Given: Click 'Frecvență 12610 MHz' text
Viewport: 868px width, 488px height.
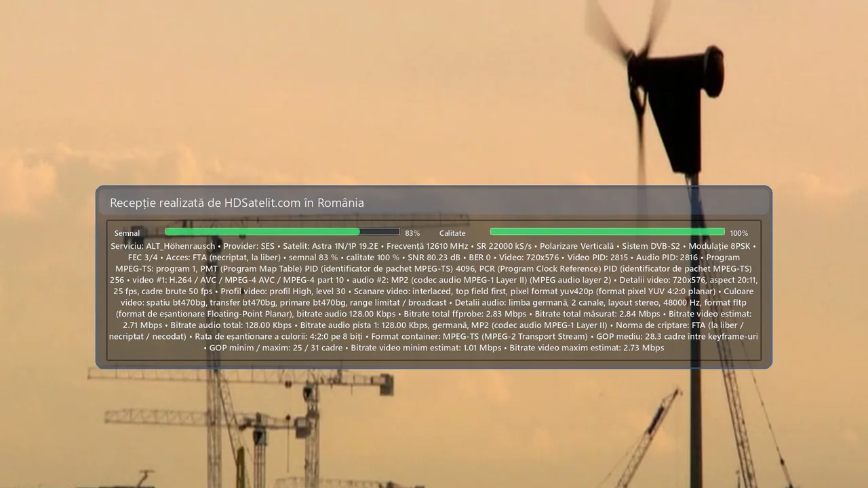Looking at the screenshot, I should [x=427, y=246].
